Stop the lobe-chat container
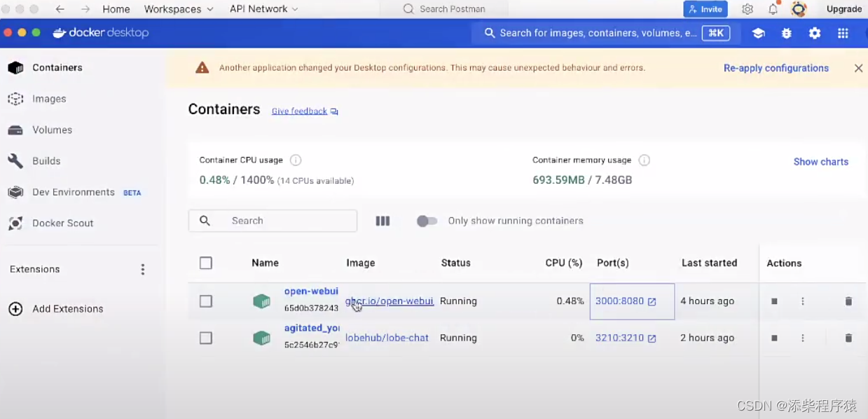 (775, 338)
